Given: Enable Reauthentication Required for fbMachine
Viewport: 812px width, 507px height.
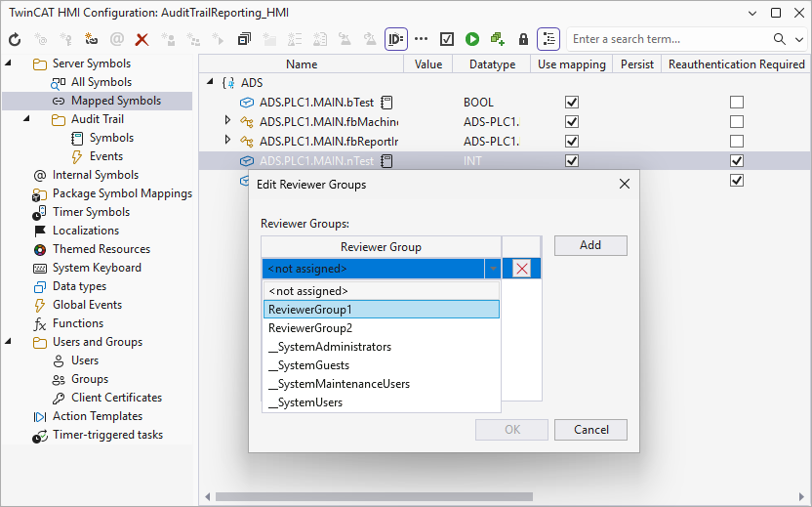Looking at the screenshot, I should [x=737, y=122].
